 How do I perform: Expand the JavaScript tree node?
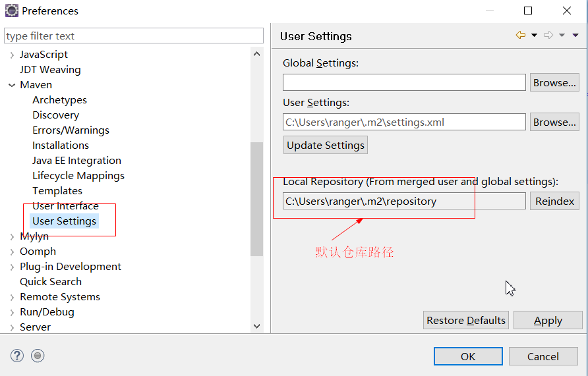(12, 55)
